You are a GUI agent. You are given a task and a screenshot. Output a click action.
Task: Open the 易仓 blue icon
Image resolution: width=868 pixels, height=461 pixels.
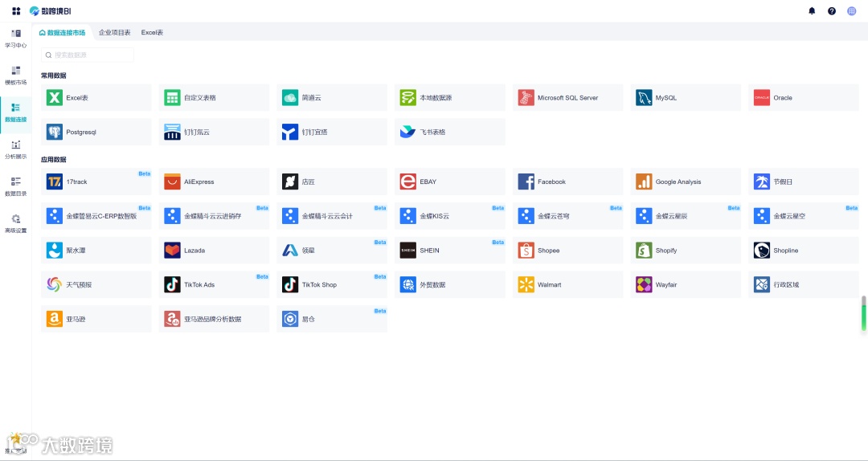pyautogui.click(x=290, y=319)
